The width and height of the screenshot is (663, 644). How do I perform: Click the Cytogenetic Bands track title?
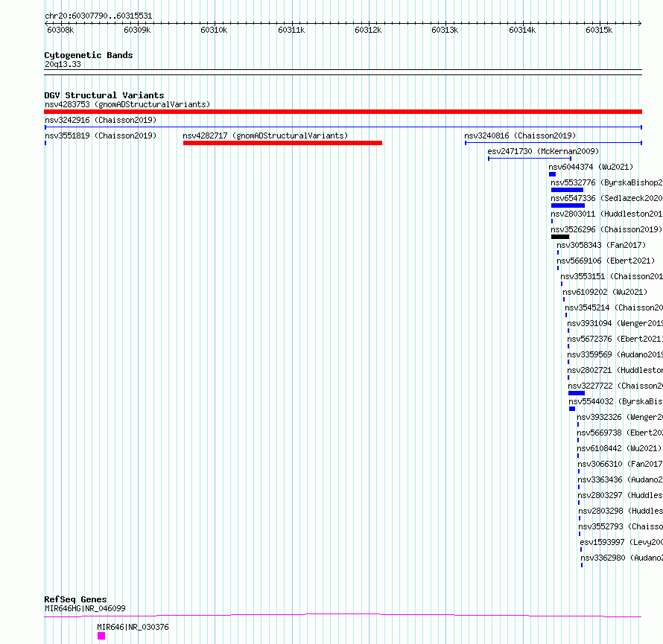pyautogui.click(x=89, y=55)
